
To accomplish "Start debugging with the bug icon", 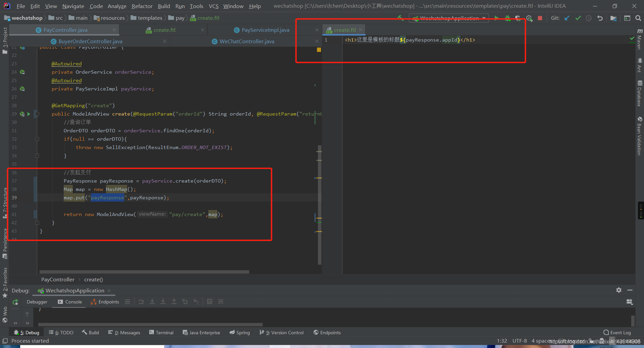I will [507, 18].
